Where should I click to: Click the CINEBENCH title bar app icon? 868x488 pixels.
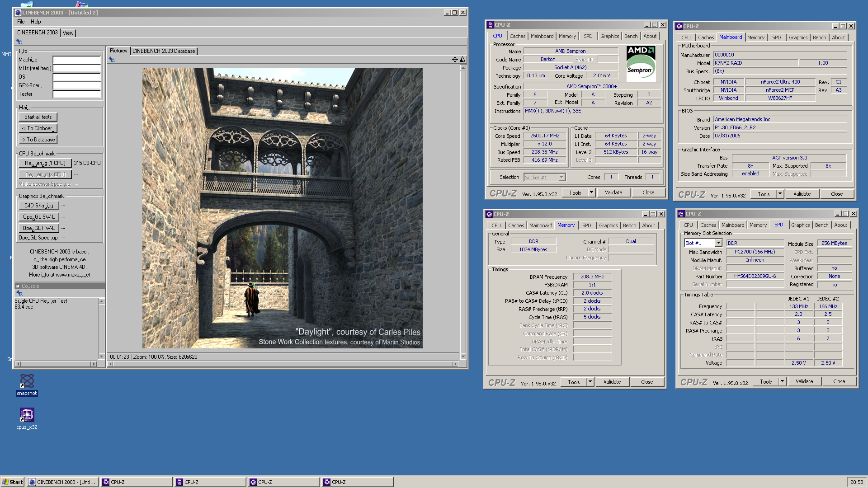point(18,13)
